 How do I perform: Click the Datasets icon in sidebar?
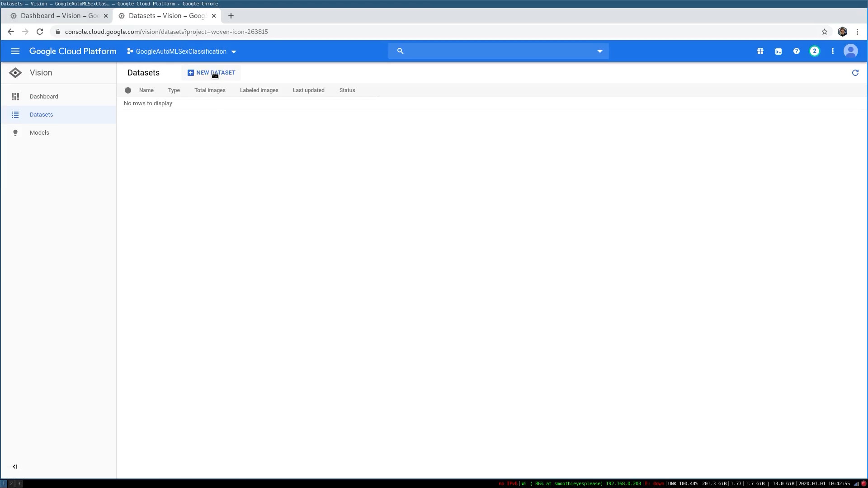click(x=15, y=114)
